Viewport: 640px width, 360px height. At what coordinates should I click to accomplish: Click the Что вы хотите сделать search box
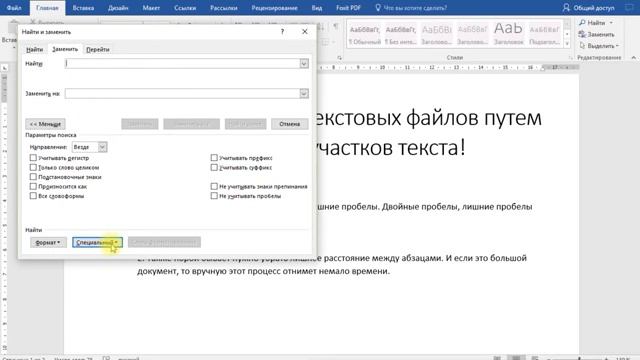411,8
